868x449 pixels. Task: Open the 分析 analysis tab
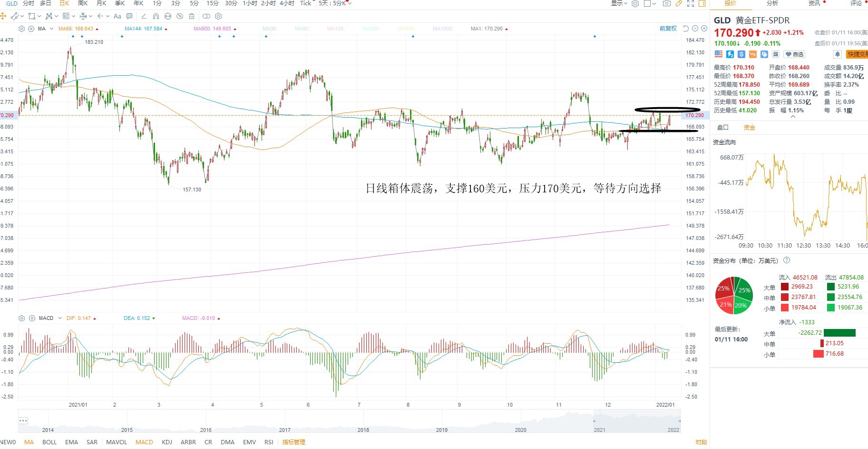(772, 3)
